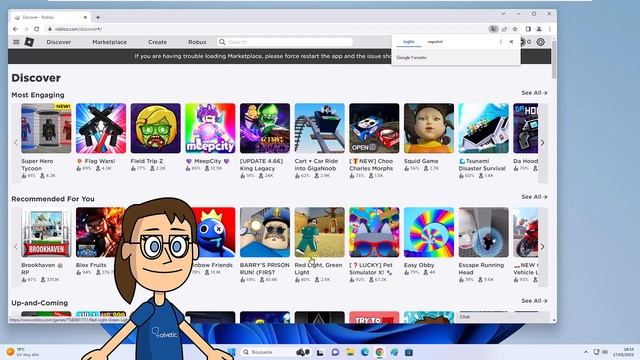
Task: Open the Chat app icon in taskbar
Action: (336, 352)
